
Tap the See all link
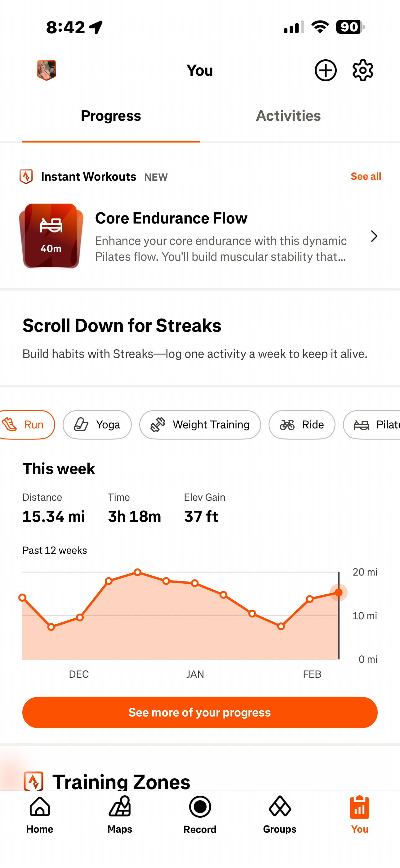[366, 176]
